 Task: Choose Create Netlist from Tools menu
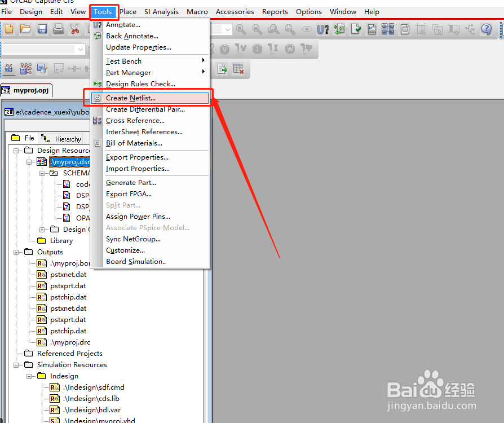(150, 98)
